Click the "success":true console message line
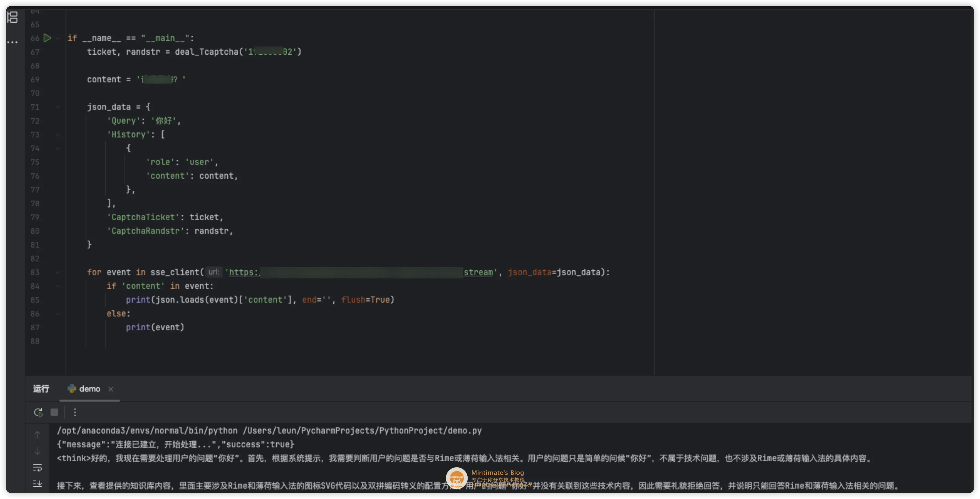 tap(175, 444)
